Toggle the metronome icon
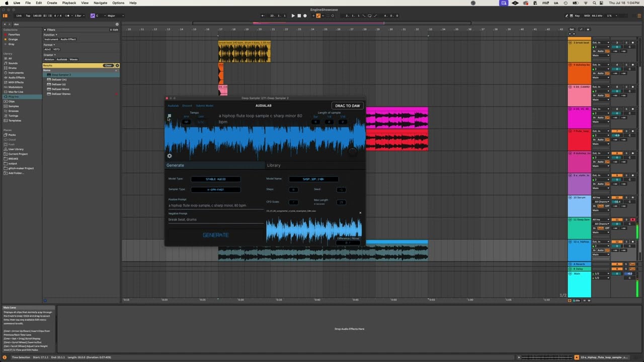644x362 pixels. pos(67,16)
